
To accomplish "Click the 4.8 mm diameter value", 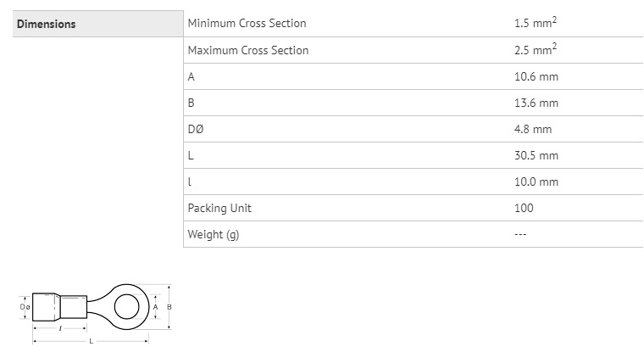I will (x=533, y=129).
